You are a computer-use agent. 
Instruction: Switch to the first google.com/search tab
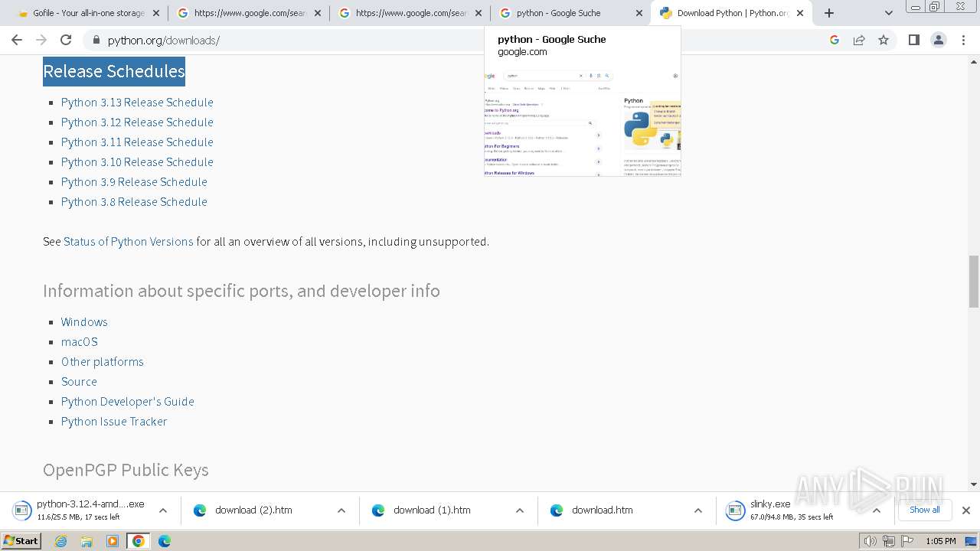(249, 13)
